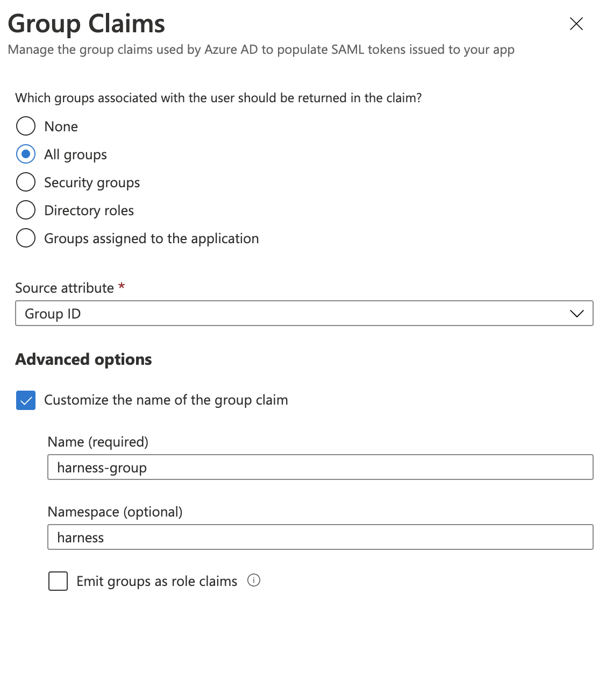Close the Group Claims panel

[576, 24]
